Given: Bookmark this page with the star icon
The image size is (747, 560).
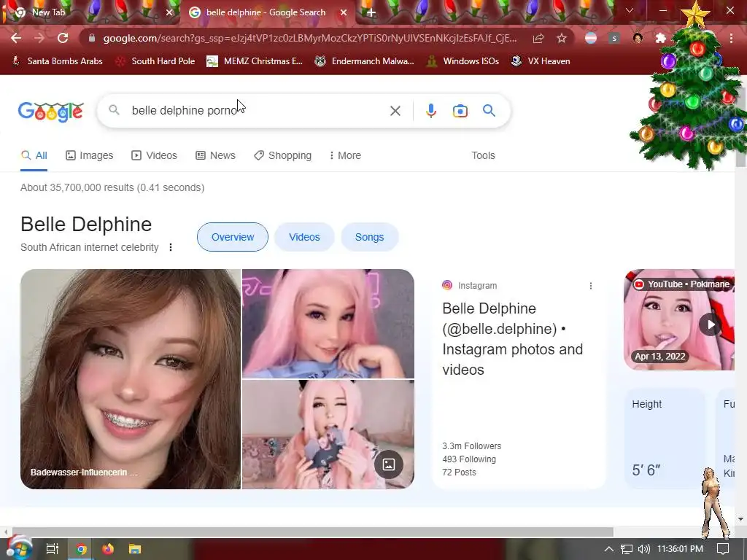Looking at the screenshot, I should click(x=562, y=39).
